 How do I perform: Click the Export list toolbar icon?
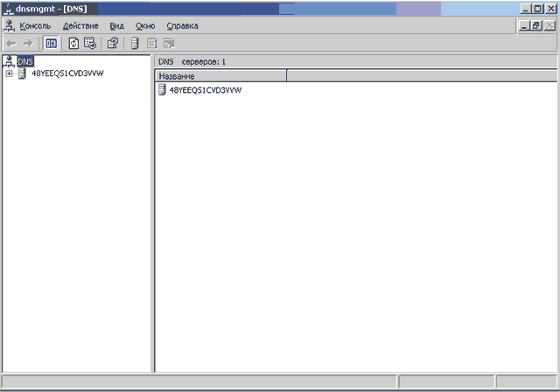coord(90,44)
